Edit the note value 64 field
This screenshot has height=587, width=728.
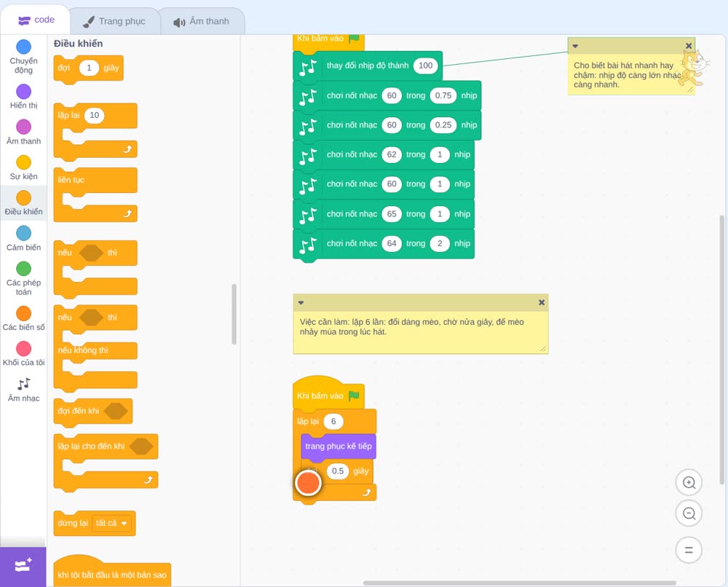pos(392,244)
